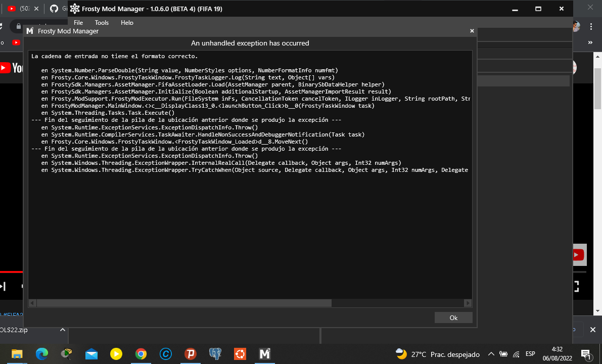Open the Ubuntu app in taskbar

click(240, 353)
